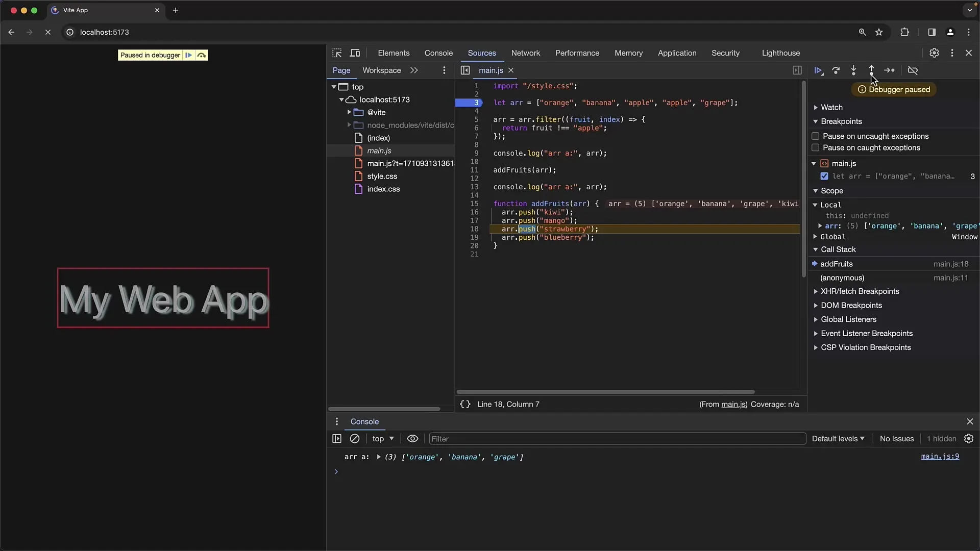
Task: Open console drawer three-dot menu
Action: [336, 421]
